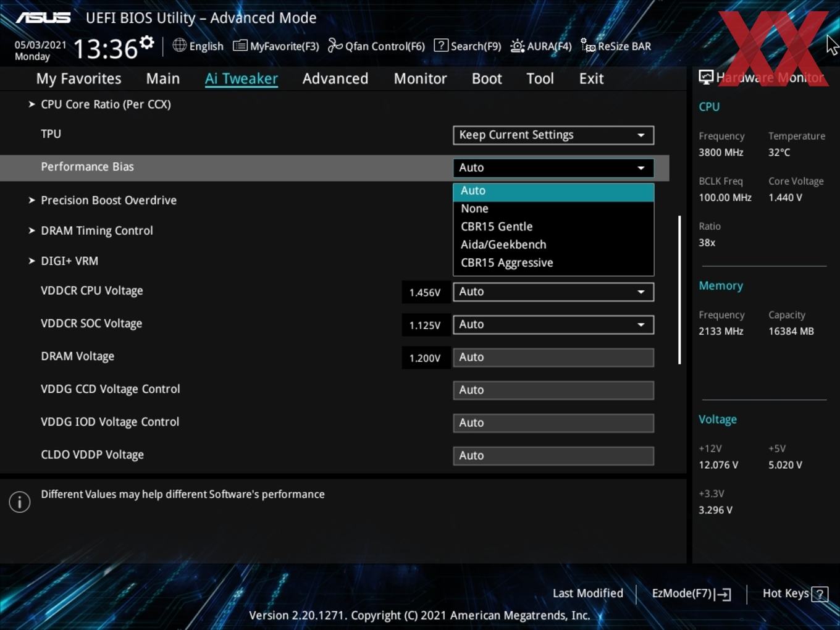
Task: Click DRAM Voltage input field
Action: click(553, 358)
